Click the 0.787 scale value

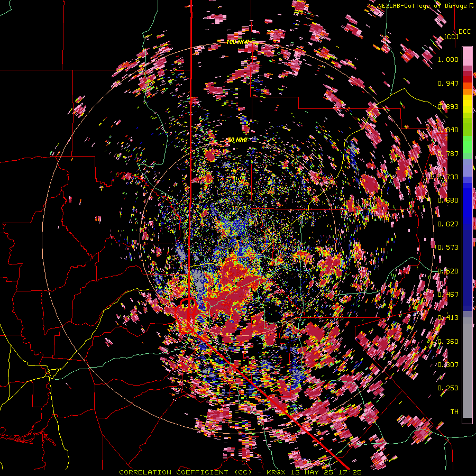tap(448, 153)
